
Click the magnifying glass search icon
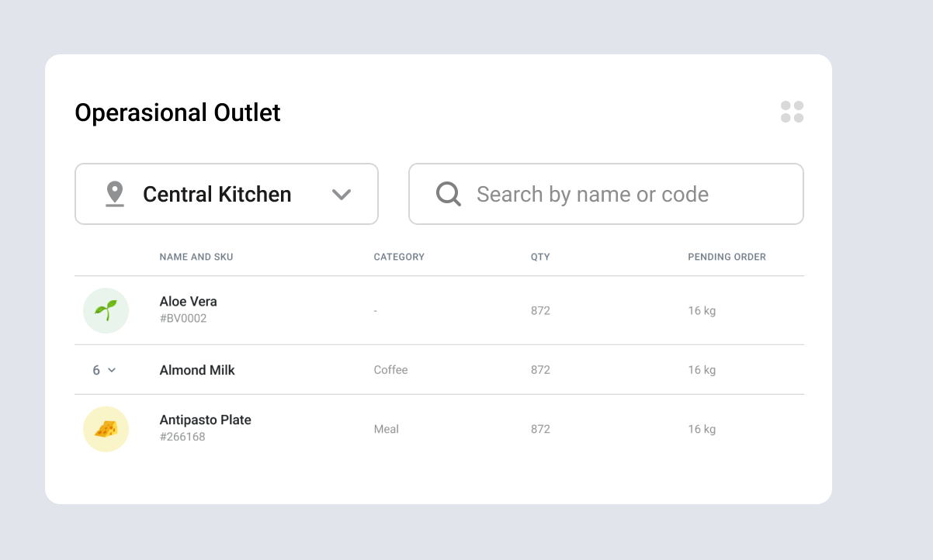[449, 194]
